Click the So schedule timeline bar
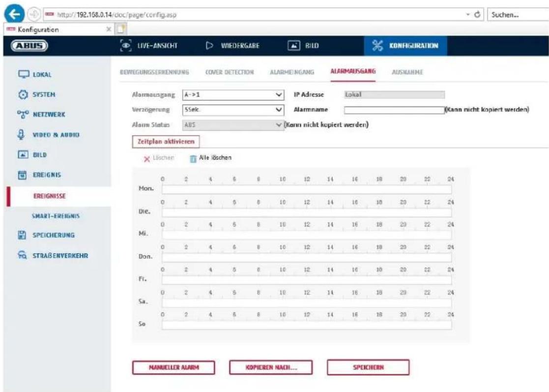The width and height of the screenshot is (549, 392). coord(306,325)
